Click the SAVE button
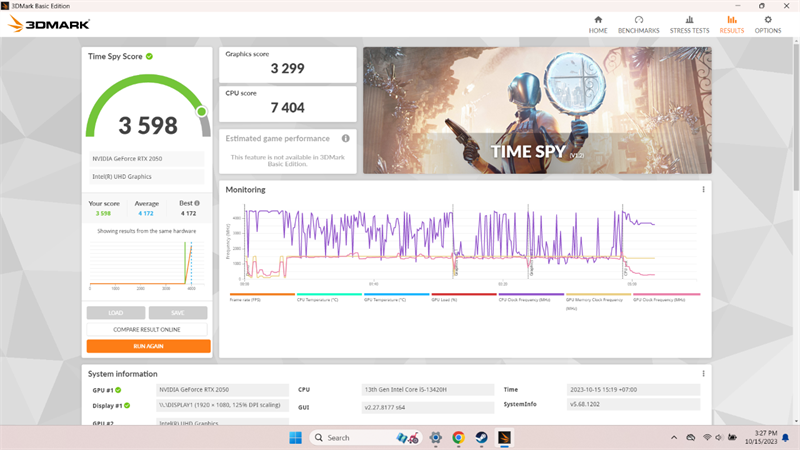 tap(178, 313)
